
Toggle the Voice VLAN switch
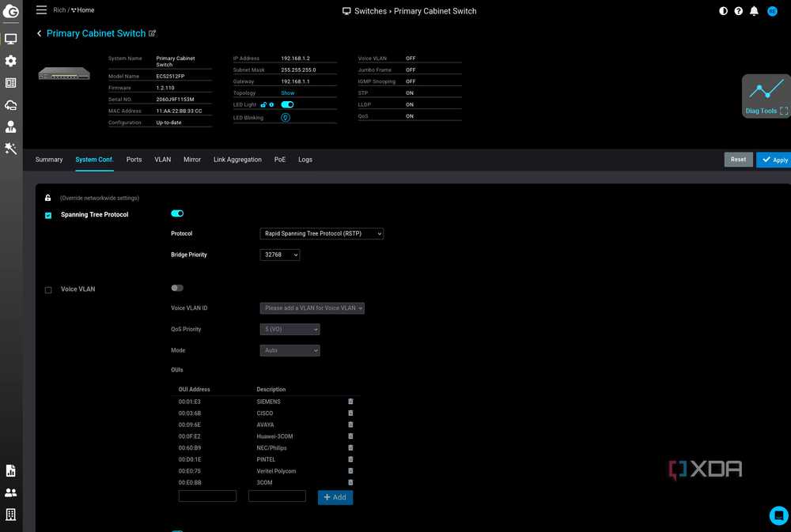click(177, 288)
